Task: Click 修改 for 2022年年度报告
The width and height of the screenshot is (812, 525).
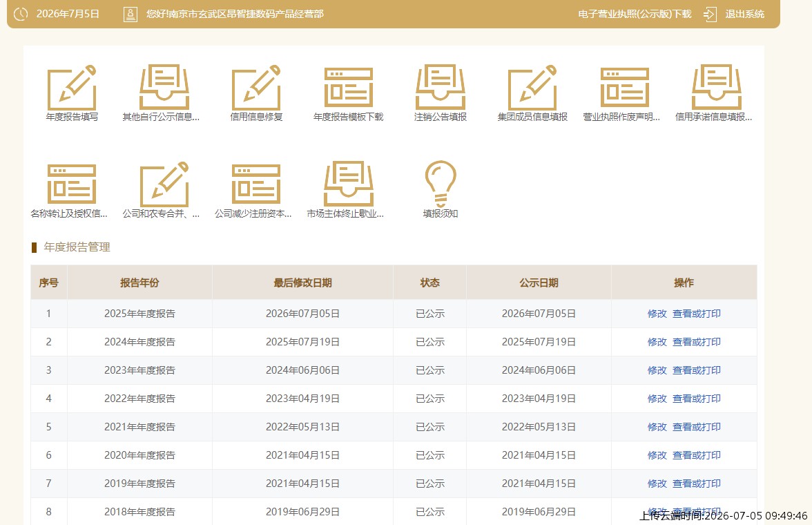Action: pyautogui.click(x=657, y=399)
